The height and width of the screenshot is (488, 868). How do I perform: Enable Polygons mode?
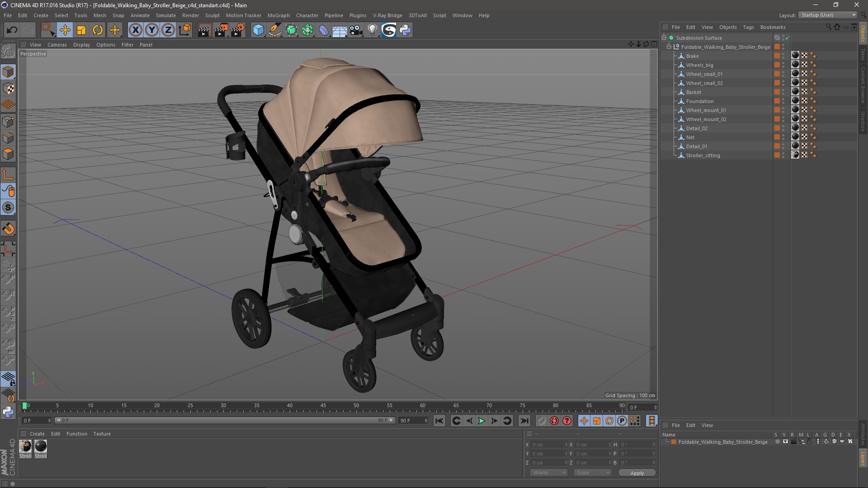pyautogui.click(x=8, y=154)
